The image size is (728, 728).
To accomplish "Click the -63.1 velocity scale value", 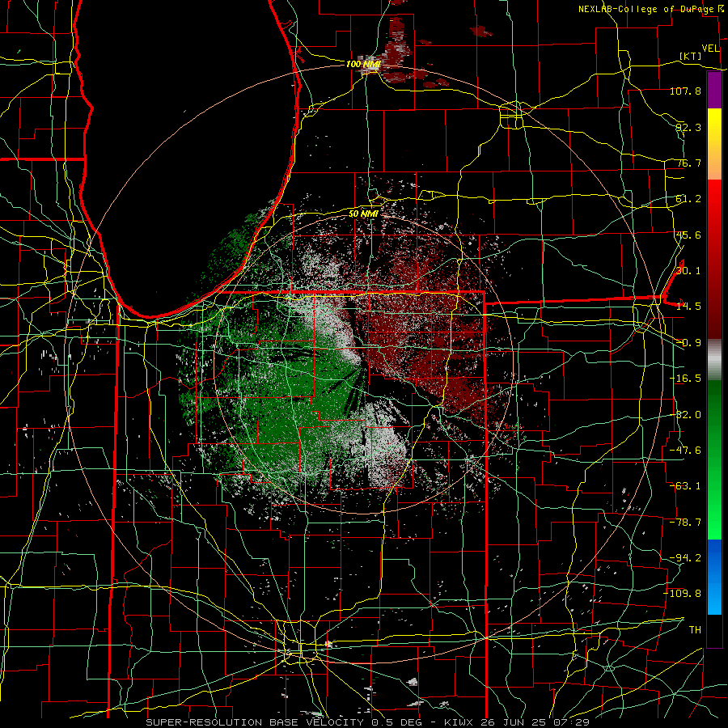I will [685, 486].
